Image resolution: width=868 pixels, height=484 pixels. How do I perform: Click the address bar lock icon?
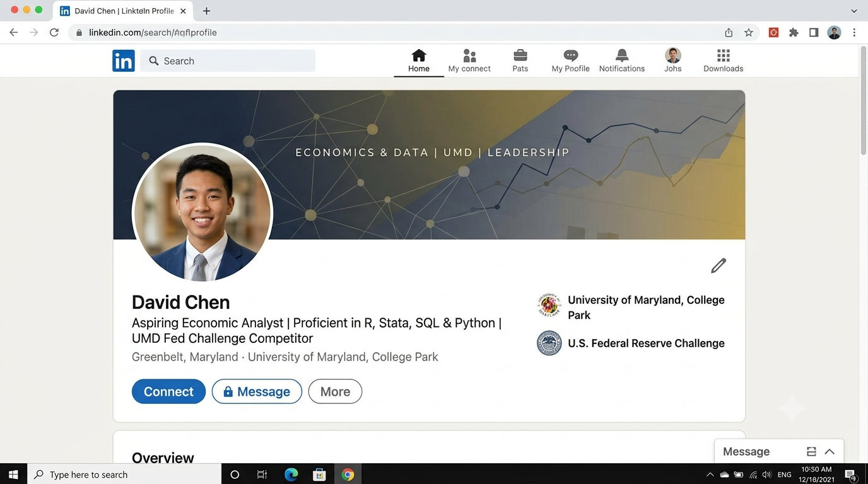(x=79, y=33)
